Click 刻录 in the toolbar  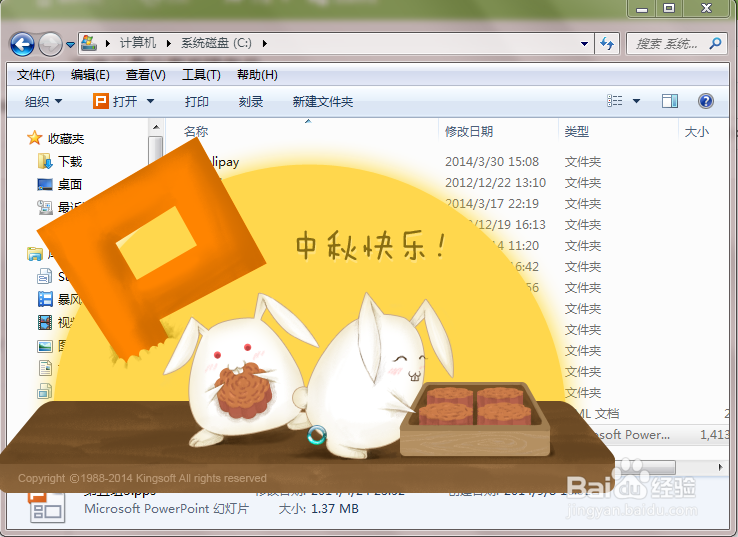(x=250, y=101)
